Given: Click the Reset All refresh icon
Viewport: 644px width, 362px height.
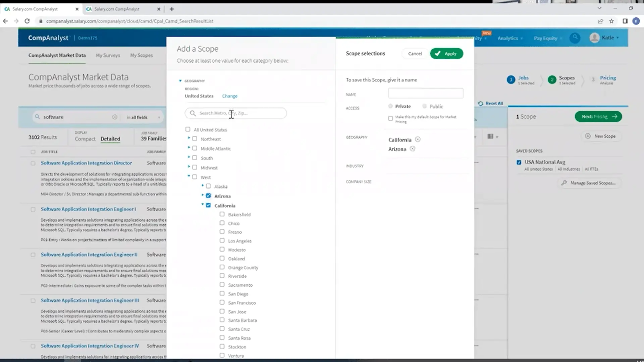Looking at the screenshot, I should pyautogui.click(x=480, y=104).
